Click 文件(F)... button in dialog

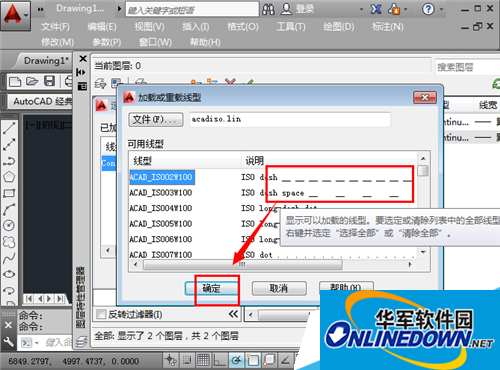(156, 120)
